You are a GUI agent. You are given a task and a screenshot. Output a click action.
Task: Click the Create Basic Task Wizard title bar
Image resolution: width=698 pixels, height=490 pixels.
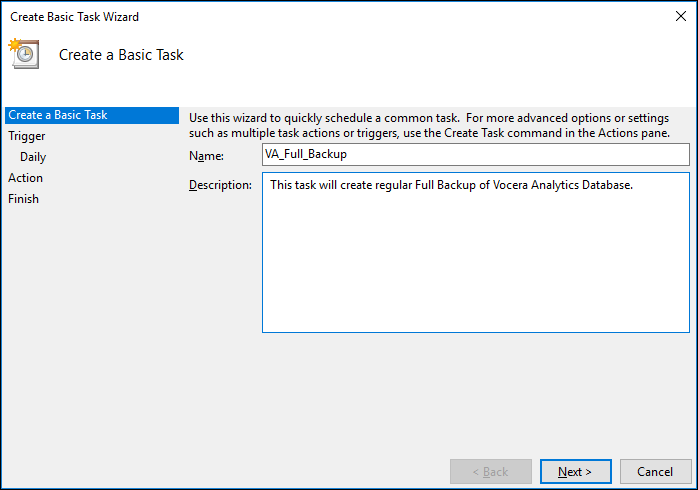(300, 16)
